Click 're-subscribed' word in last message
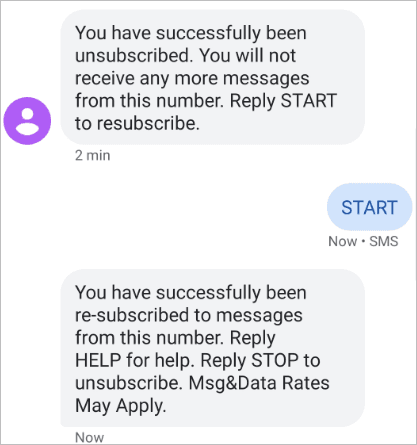417x445 pixels. pos(132,315)
